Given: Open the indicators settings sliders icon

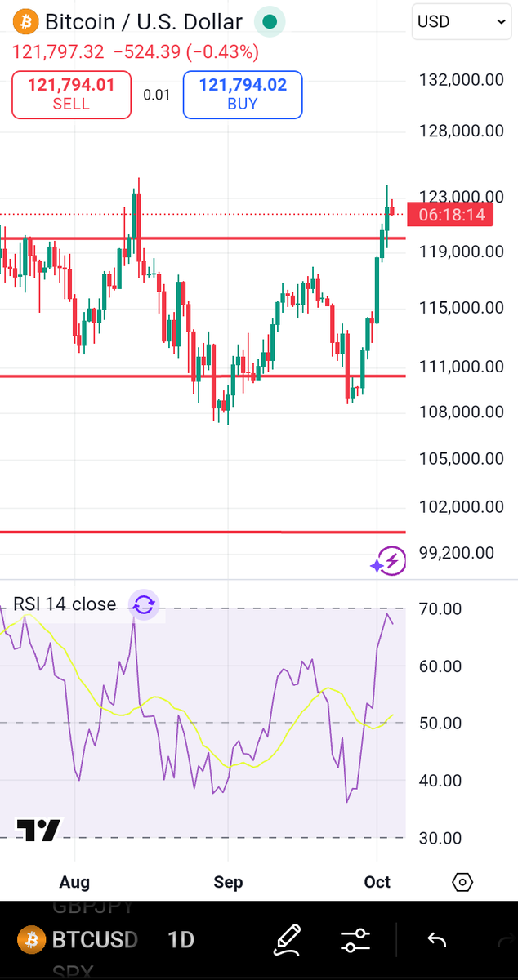Looking at the screenshot, I should pos(355,940).
